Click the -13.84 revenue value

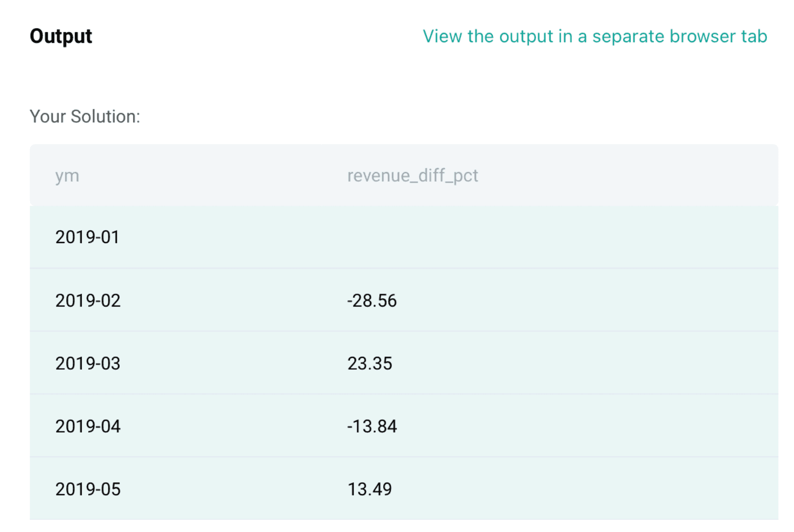tap(372, 426)
